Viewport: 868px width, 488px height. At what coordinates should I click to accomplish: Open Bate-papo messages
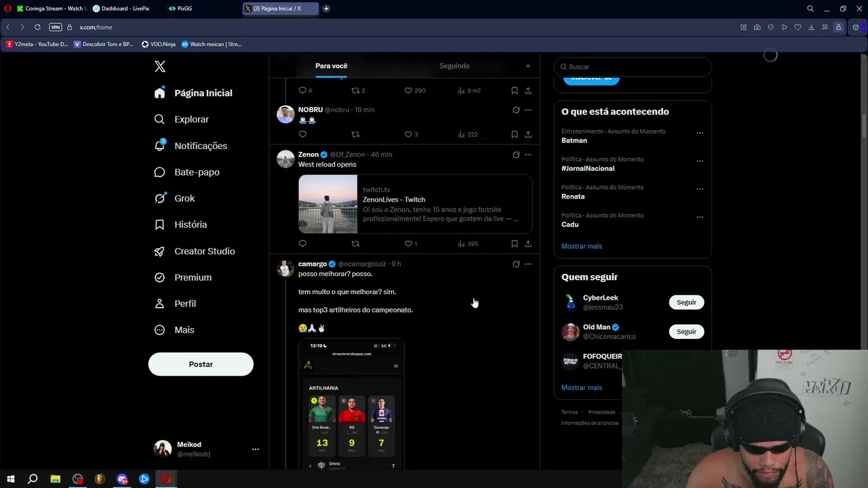coord(187,172)
